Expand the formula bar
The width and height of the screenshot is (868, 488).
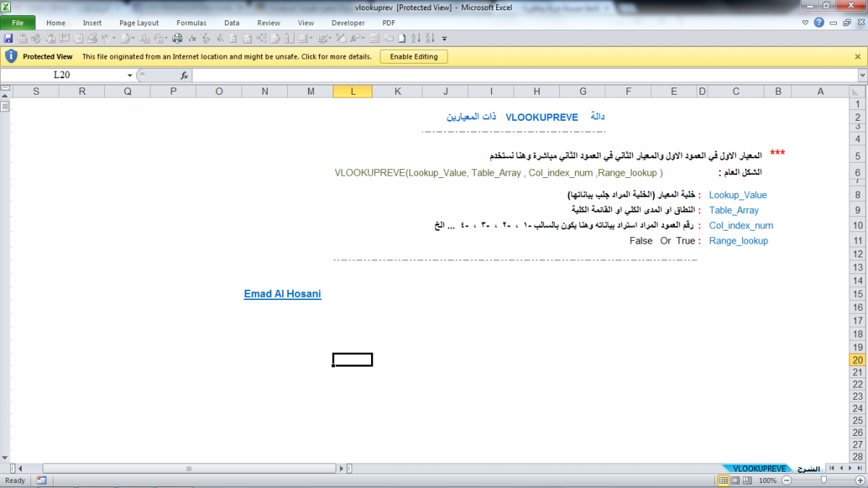click(862, 75)
